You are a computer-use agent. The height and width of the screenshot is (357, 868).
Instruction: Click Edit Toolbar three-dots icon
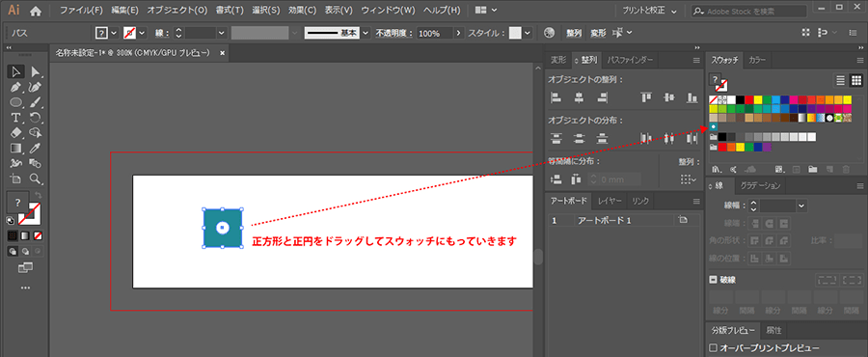point(25,288)
